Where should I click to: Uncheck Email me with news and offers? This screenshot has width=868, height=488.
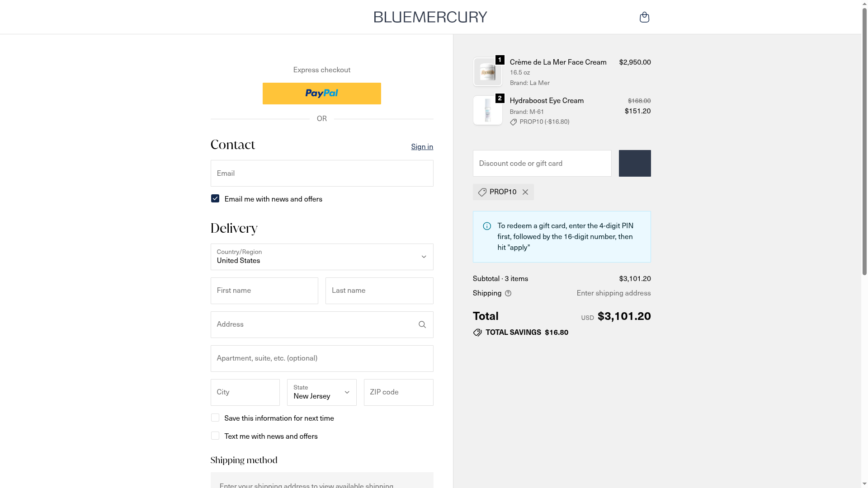tap(215, 199)
